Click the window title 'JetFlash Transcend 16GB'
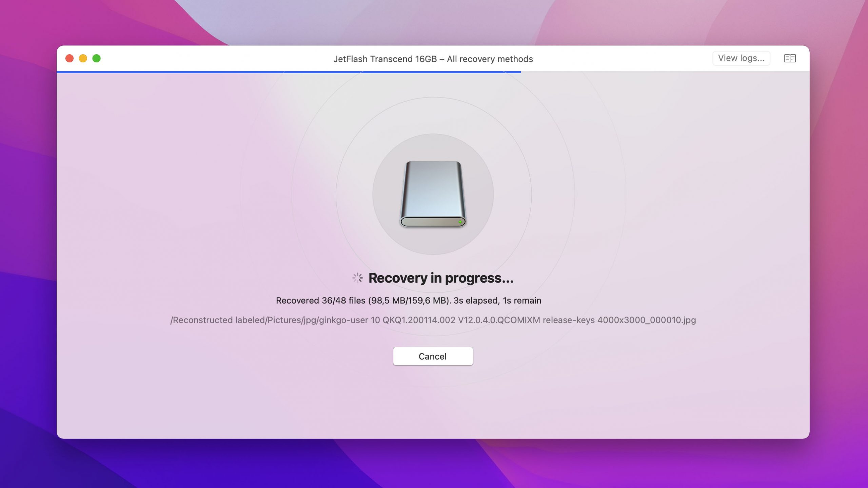The width and height of the screenshot is (868, 488). pyautogui.click(x=433, y=59)
